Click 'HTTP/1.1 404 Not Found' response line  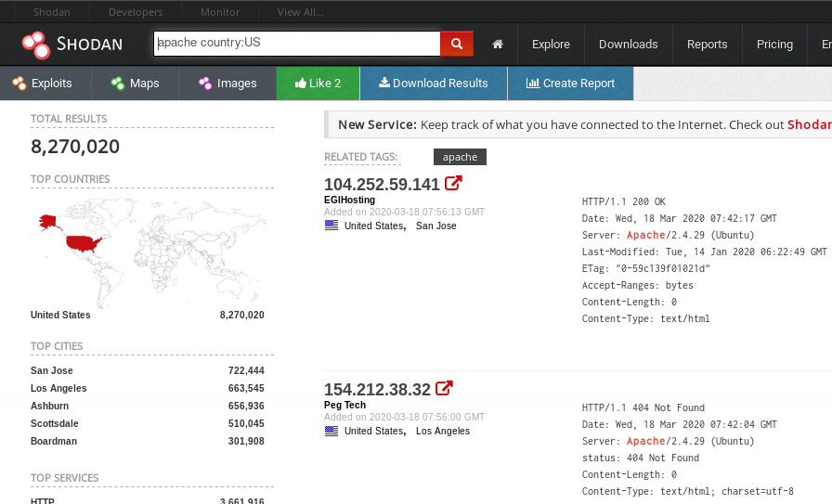pos(643,407)
